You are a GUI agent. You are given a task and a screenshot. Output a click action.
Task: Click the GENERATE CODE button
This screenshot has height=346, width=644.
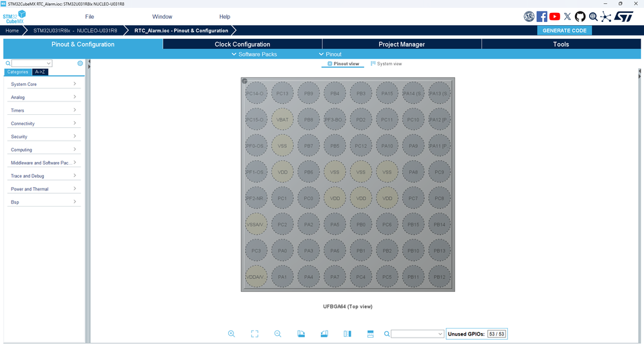564,30
